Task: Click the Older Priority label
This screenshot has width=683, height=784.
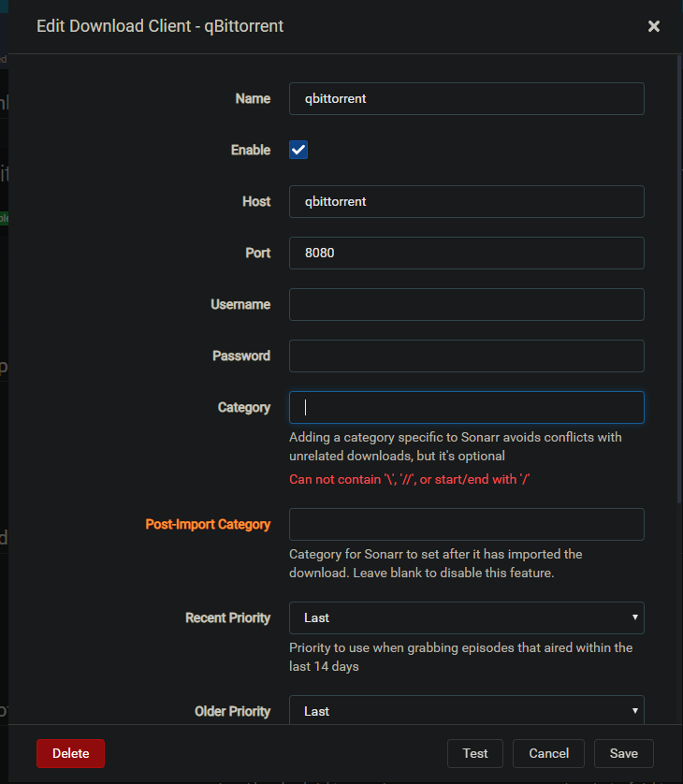Action: 232,712
